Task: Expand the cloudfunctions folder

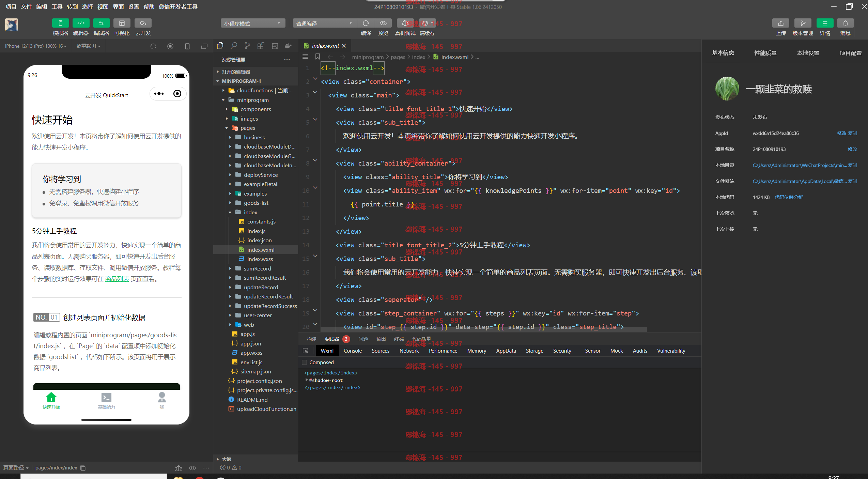Action: (x=223, y=90)
